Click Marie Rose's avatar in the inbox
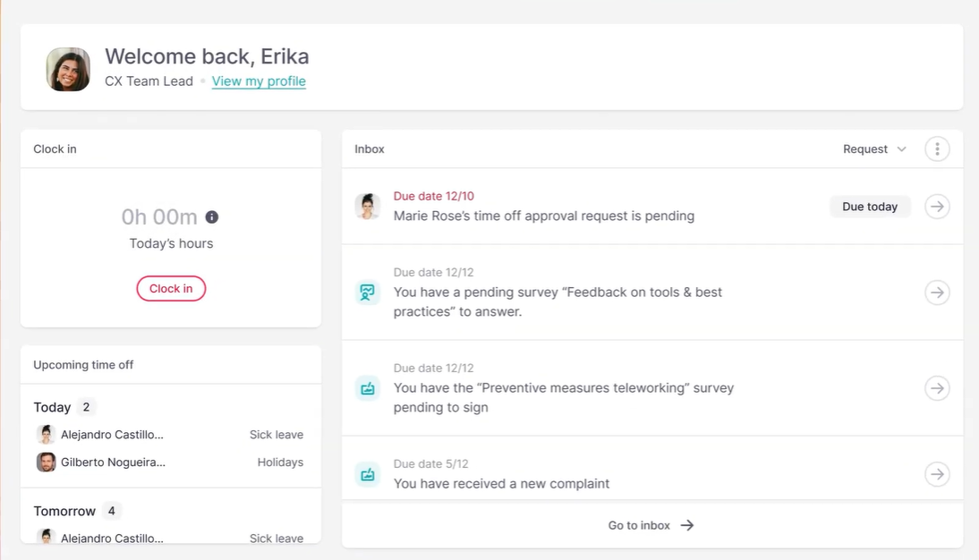 [368, 207]
